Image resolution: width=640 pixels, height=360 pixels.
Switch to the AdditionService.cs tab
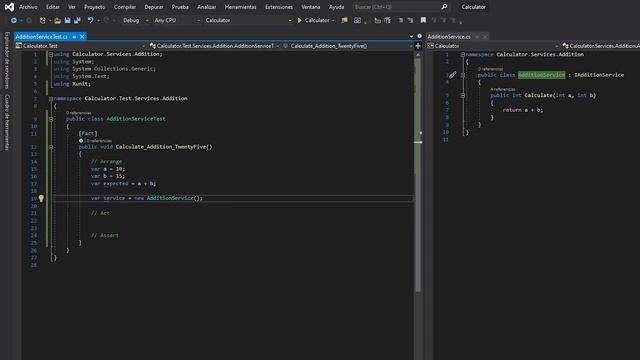pyautogui.click(x=449, y=37)
